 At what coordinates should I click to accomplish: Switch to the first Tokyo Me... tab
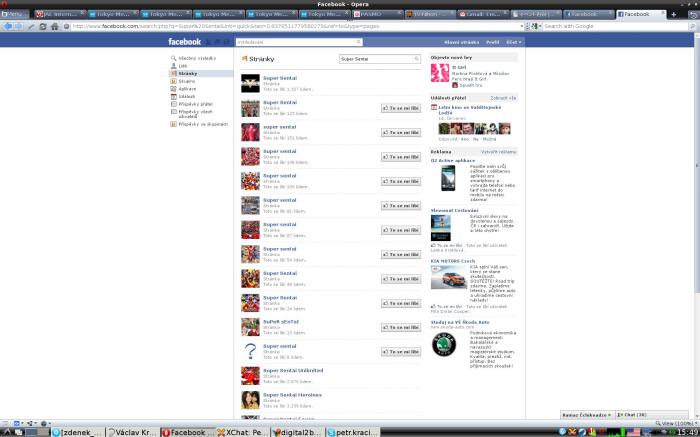113,14
